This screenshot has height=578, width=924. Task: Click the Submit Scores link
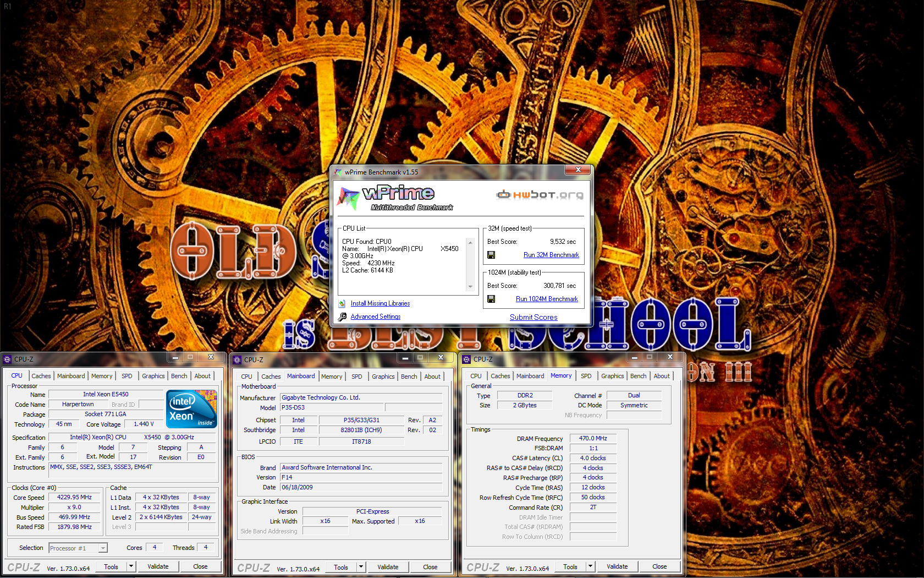[x=533, y=317]
